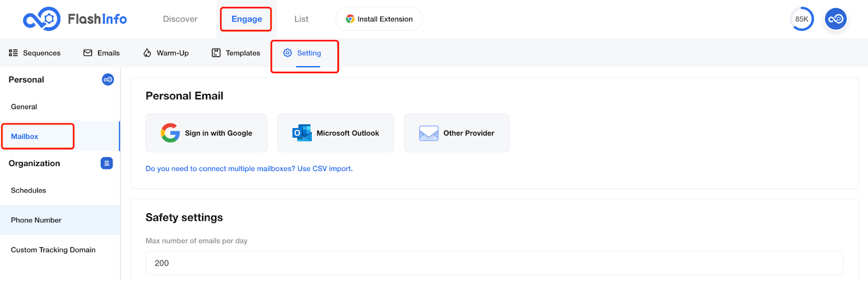Image resolution: width=868 pixels, height=281 pixels.
Task: Select Discover in the top navigation
Action: [x=180, y=19]
